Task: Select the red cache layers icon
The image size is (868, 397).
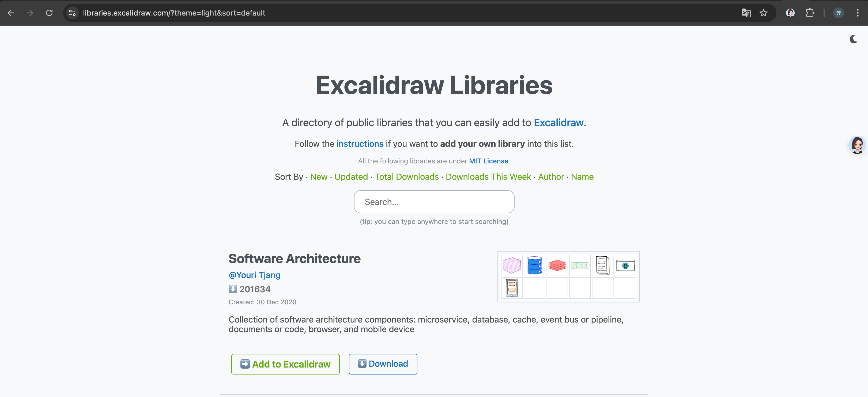Action: click(557, 265)
